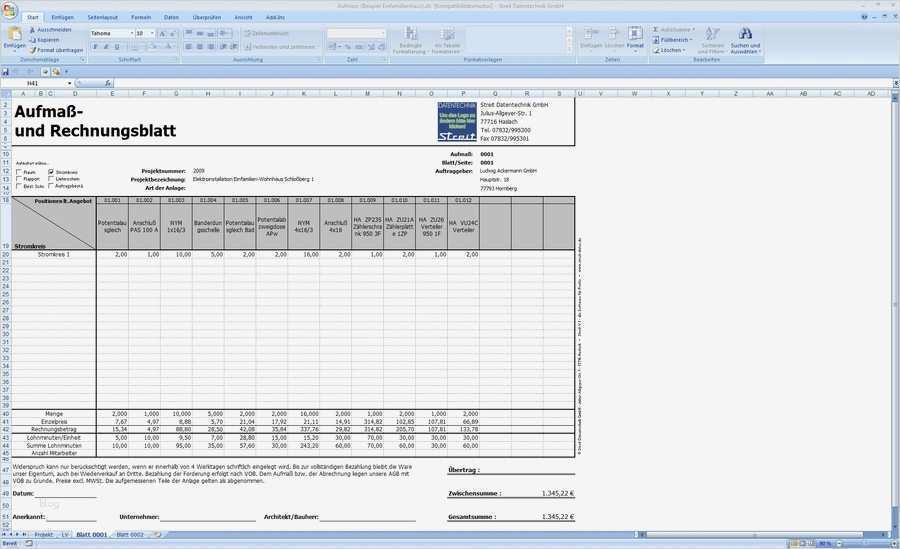
Task: Increase font size icon
Action: (162, 34)
